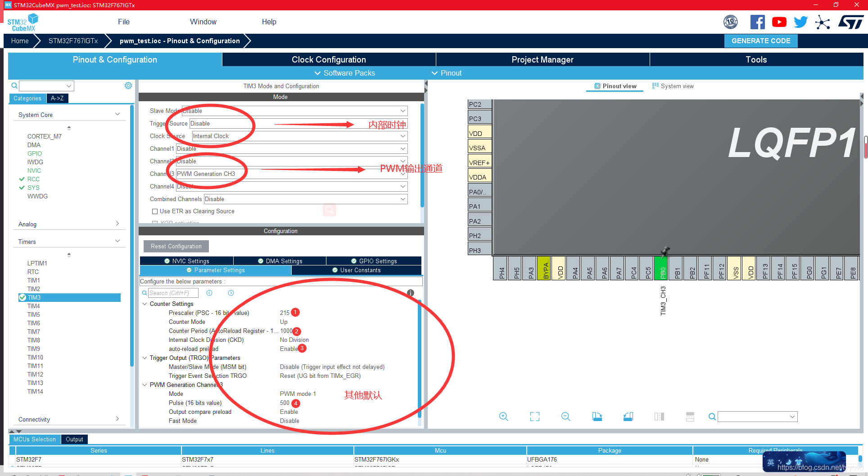Select TIM4 in the Timers list

click(x=34, y=306)
